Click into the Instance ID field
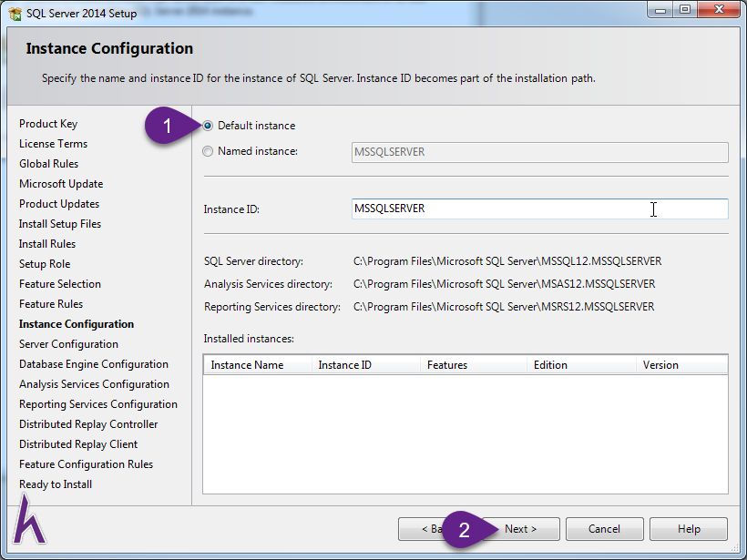747x560 pixels. point(540,209)
